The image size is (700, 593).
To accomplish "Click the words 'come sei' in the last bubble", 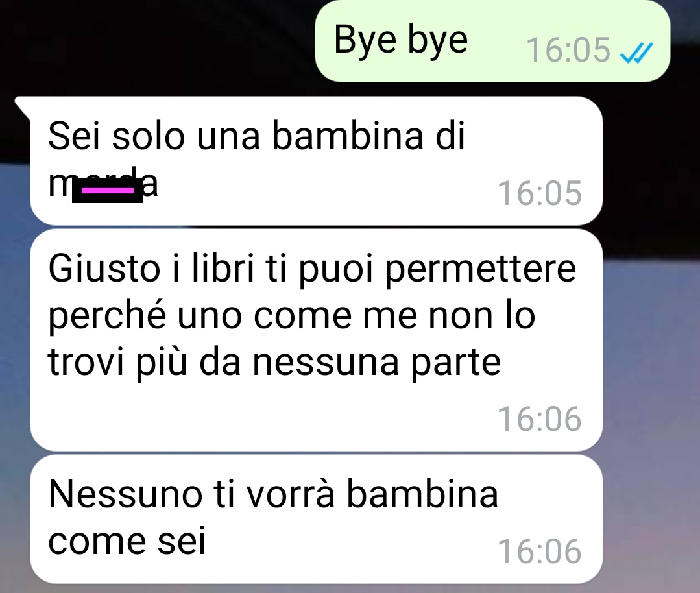I will [127, 541].
